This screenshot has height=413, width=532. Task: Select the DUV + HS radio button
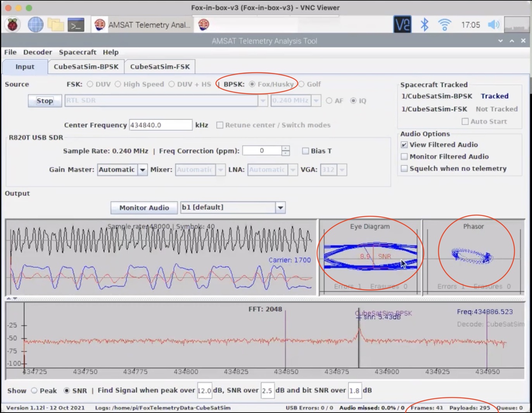pyautogui.click(x=171, y=84)
